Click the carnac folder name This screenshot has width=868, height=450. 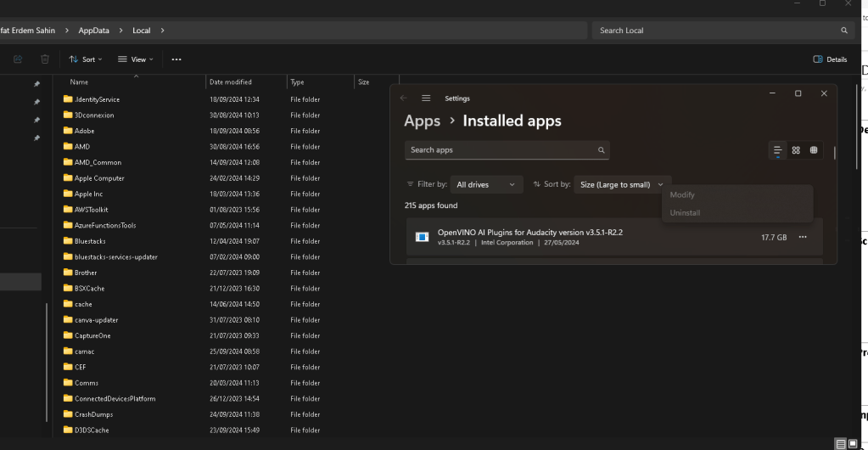coord(84,352)
